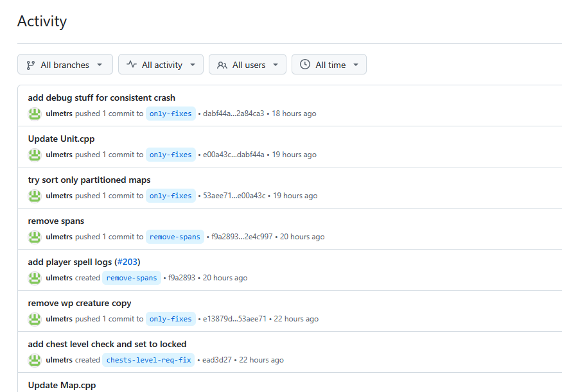Click commit range e13879d...53aee71

point(235,319)
